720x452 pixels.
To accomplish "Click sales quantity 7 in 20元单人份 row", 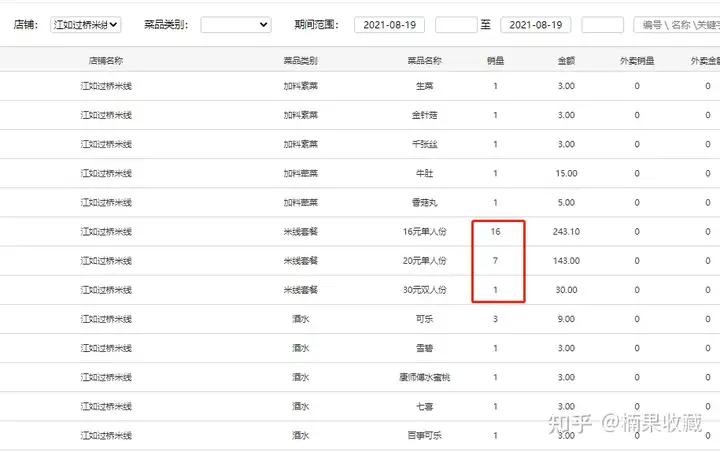I will tap(495, 261).
